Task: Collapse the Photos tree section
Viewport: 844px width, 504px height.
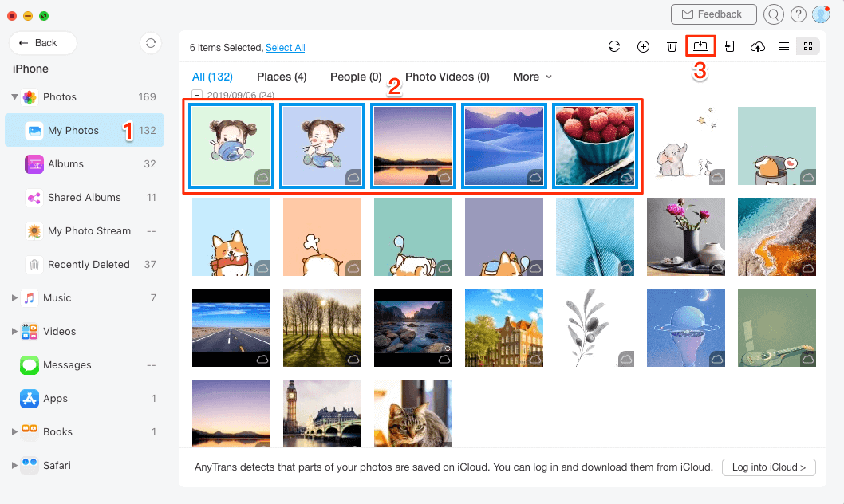Action: tap(14, 97)
